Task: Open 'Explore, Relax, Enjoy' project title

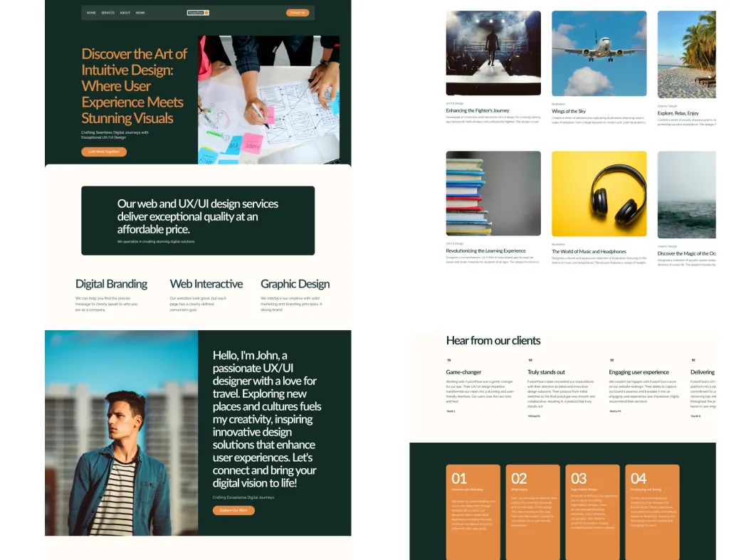Action: (678, 113)
